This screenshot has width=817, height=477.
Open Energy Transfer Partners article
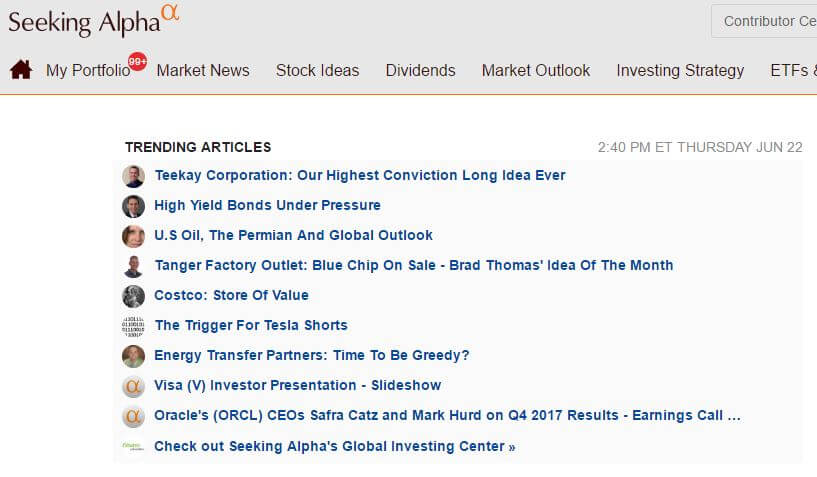click(312, 356)
